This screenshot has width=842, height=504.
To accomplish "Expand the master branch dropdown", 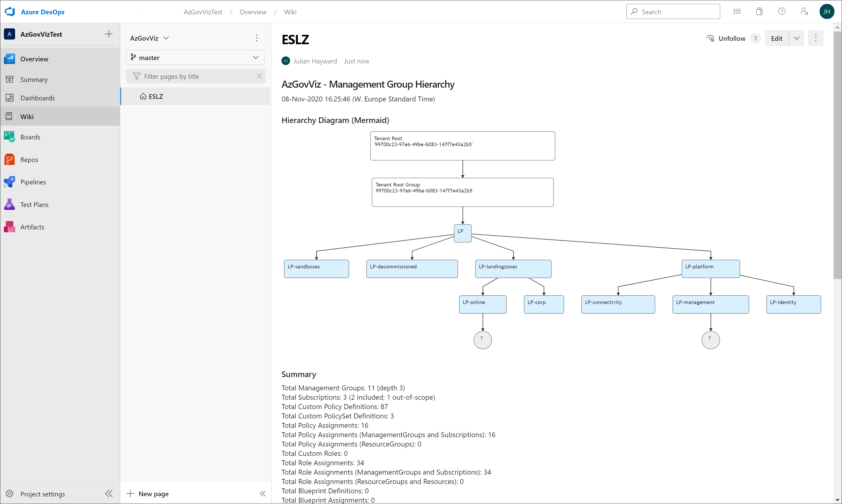I will point(256,57).
